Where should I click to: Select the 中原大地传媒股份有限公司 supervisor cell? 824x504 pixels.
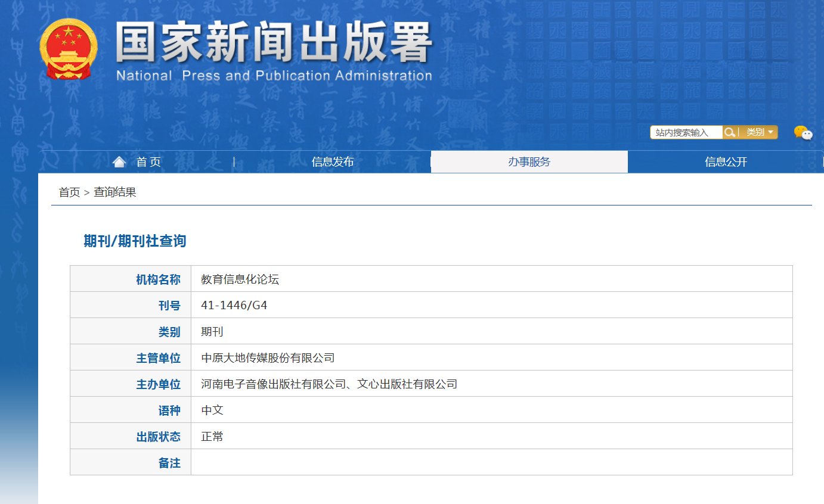pyautogui.click(x=268, y=358)
